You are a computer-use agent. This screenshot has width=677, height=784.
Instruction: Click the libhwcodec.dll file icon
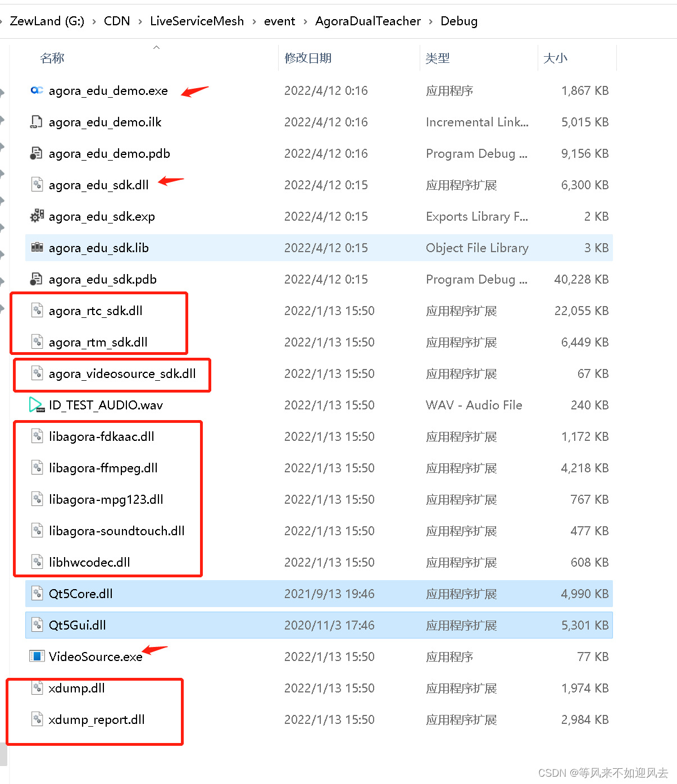click(x=37, y=562)
